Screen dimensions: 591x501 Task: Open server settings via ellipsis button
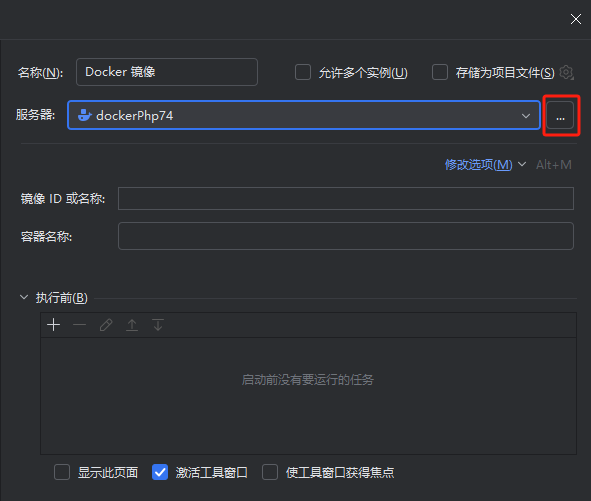(560, 115)
